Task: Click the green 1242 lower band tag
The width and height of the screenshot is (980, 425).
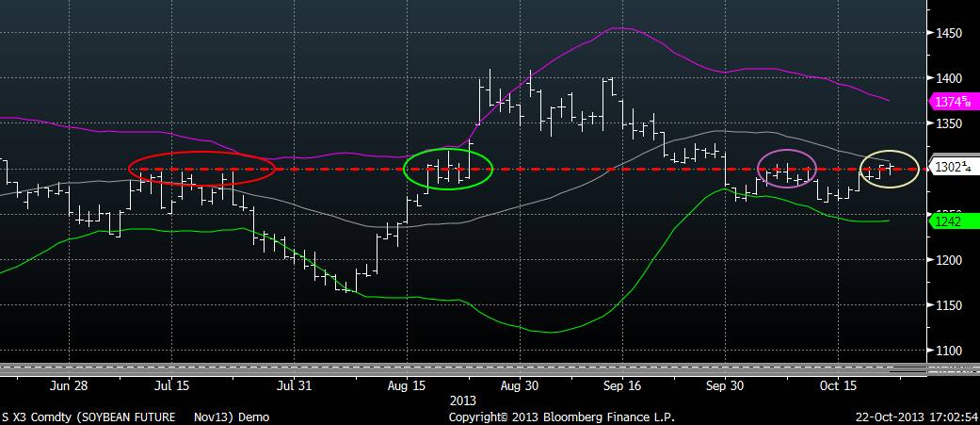Action: coord(947,221)
